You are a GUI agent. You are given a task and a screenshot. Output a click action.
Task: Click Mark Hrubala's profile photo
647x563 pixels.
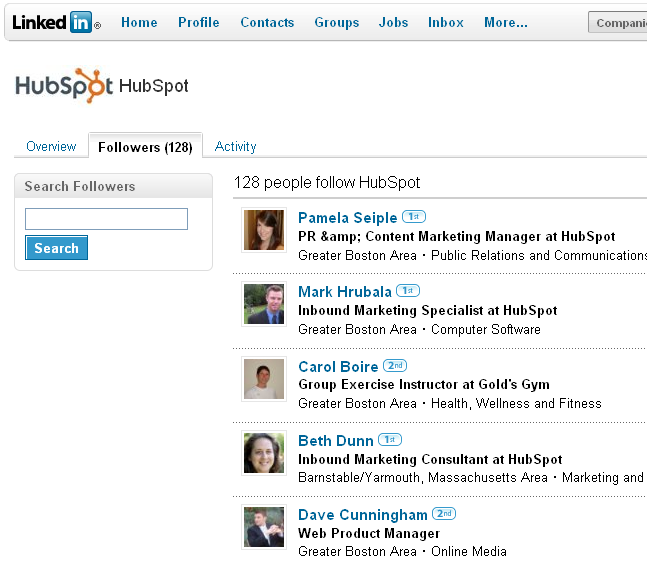point(264,304)
